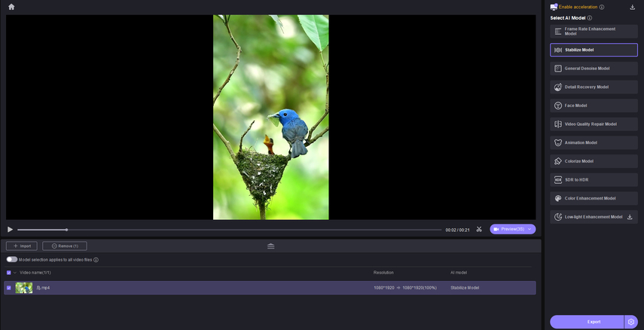
Task: Click the 鸟.mp4 video thumbnail
Action: (x=24, y=288)
